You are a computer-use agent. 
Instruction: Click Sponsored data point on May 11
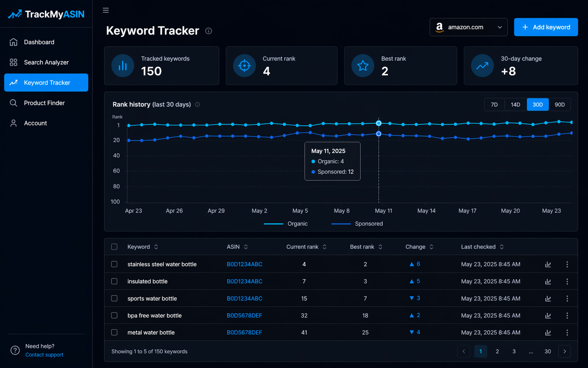point(379,134)
